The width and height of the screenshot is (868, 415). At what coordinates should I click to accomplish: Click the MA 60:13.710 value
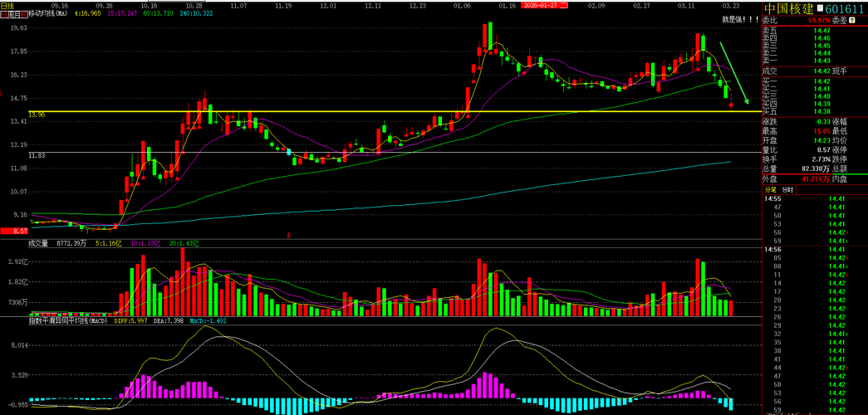[x=158, y=14]
